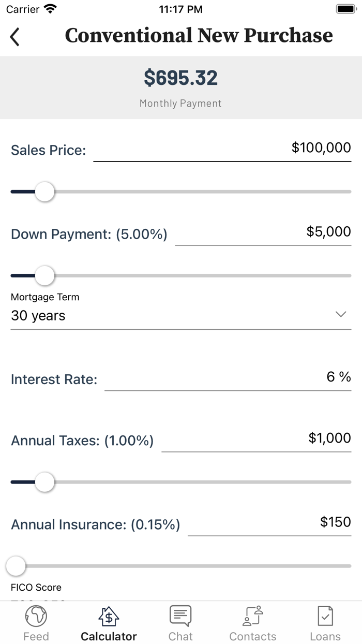362x644 pixels.
Task: Select the Calculator house icon
Action: coord(108,616)
